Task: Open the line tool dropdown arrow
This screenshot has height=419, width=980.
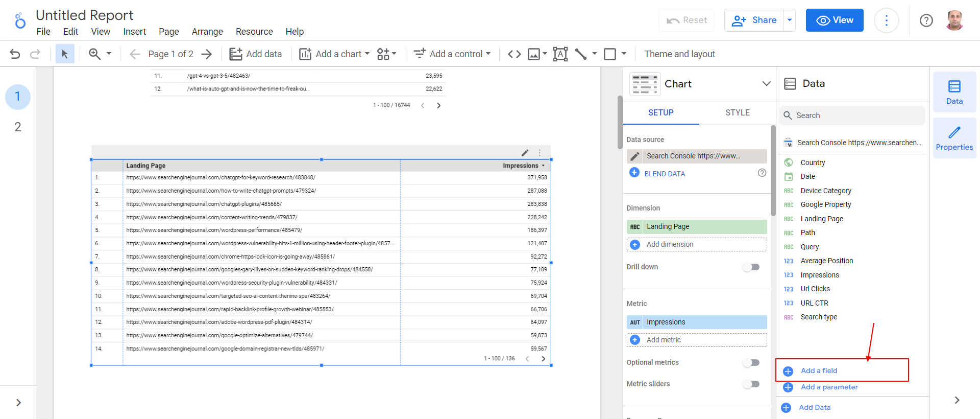Action: 595,54
